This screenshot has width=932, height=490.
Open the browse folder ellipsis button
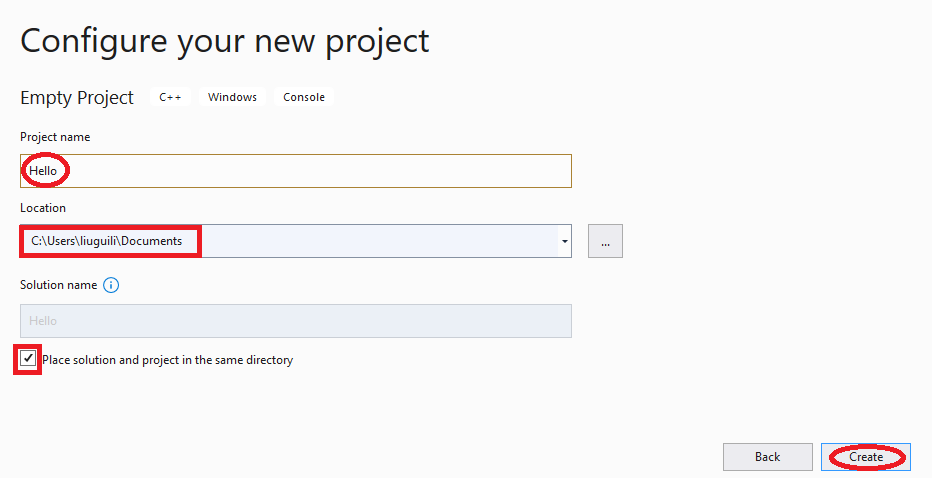point(605,241)
